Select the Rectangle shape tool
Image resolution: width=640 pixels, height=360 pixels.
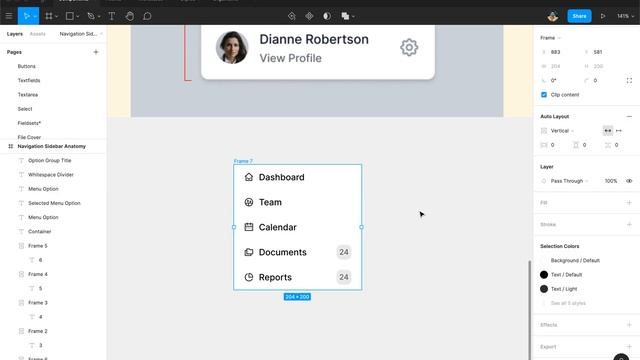70,16
